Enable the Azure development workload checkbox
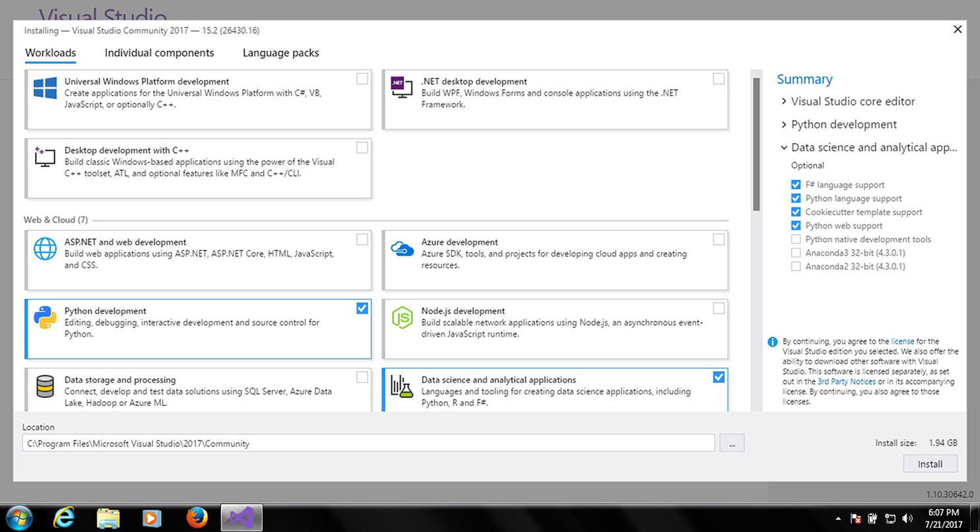The height and width of the screenshot is (532, 980). 719,239
